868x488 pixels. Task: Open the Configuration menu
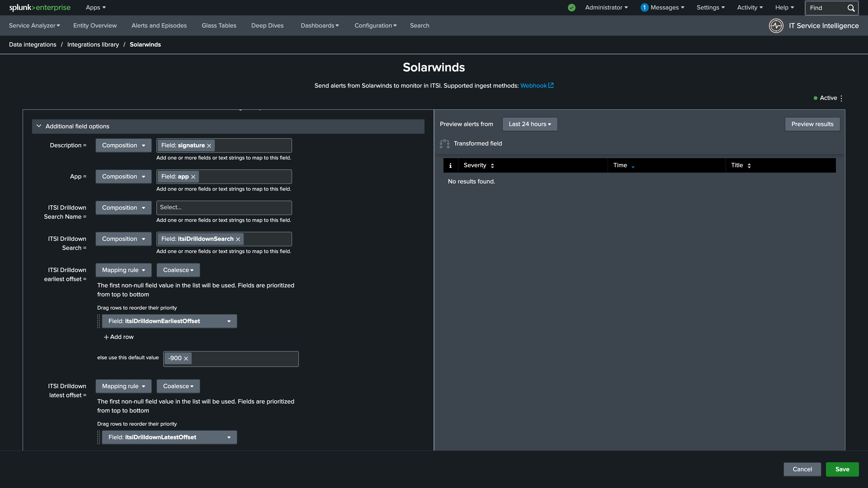(375, 26)
